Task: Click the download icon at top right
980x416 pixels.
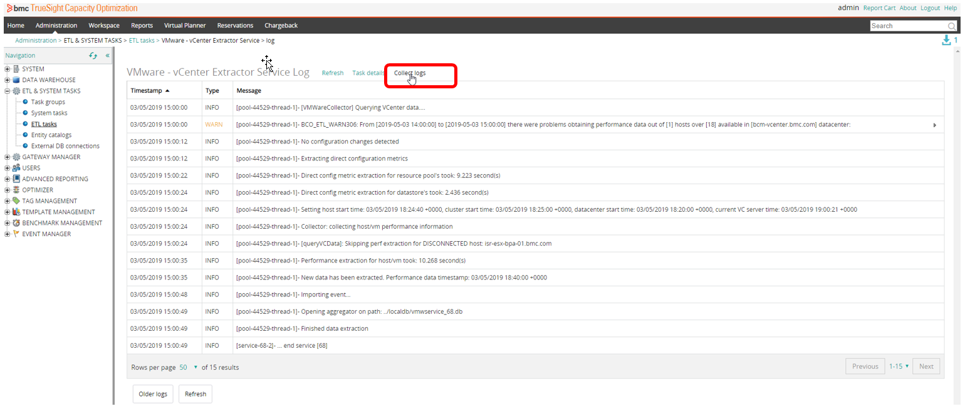Action: pos(946,40)
